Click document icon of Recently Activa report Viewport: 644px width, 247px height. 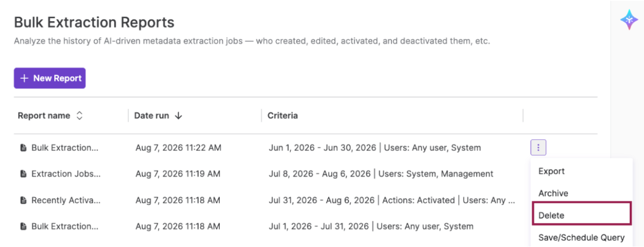[23, 200]
